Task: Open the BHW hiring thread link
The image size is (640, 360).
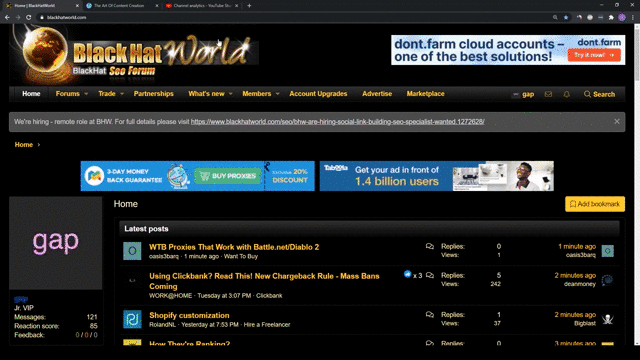Action: coord(338,122)
